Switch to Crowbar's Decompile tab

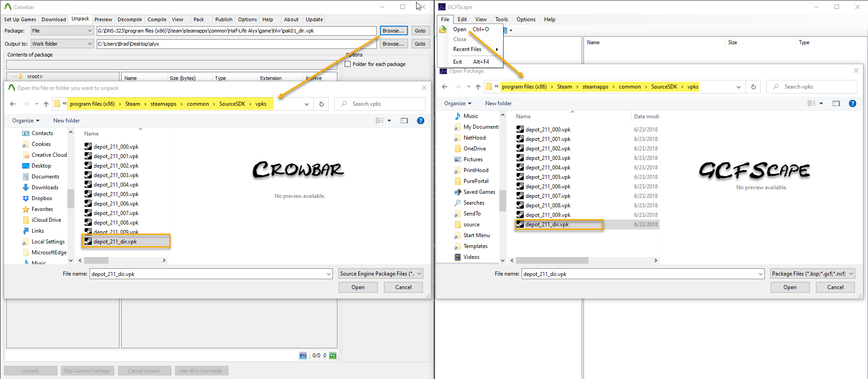(130, 19)
